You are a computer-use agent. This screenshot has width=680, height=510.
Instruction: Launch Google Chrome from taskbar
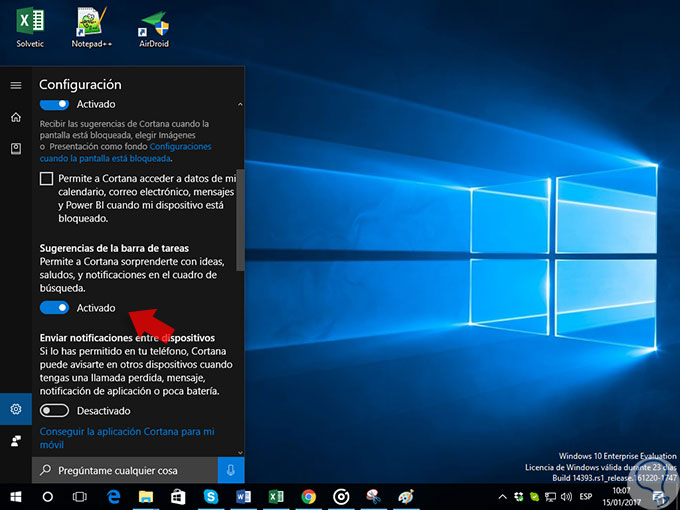point(308,497)
